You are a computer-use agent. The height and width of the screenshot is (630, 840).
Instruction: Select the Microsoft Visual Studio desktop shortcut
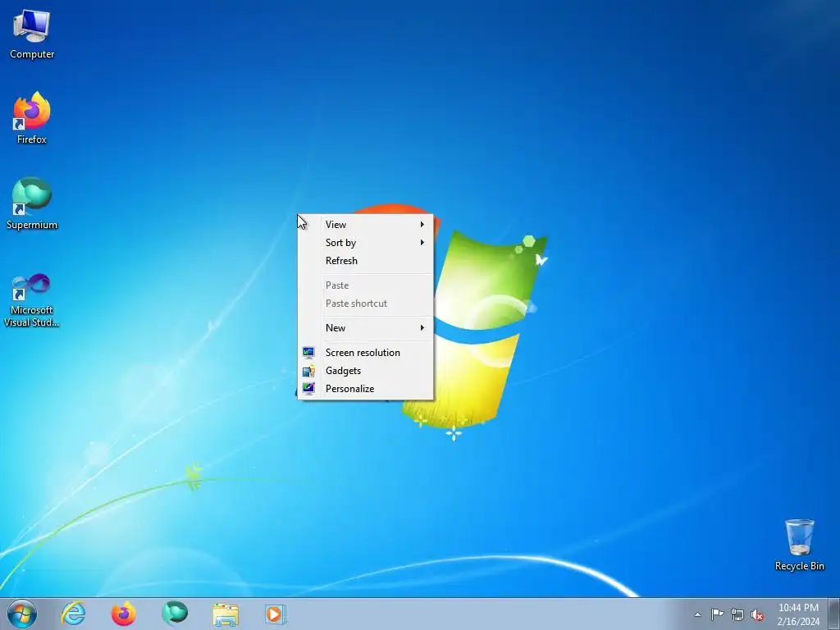pyautogui.click(x=32, y=300)
